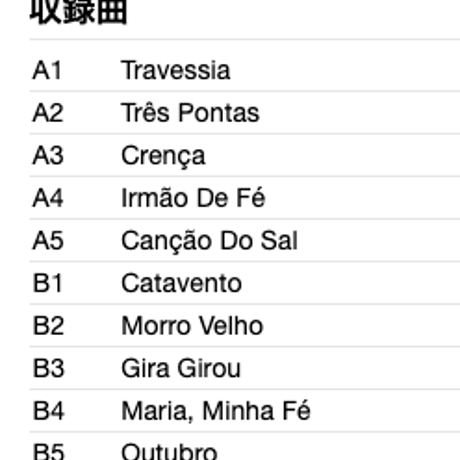Image resolution: width=460 pixels, height=460 pixels.
Task: Select the Canção Do Sal track title
Action: tap(209, 242)
